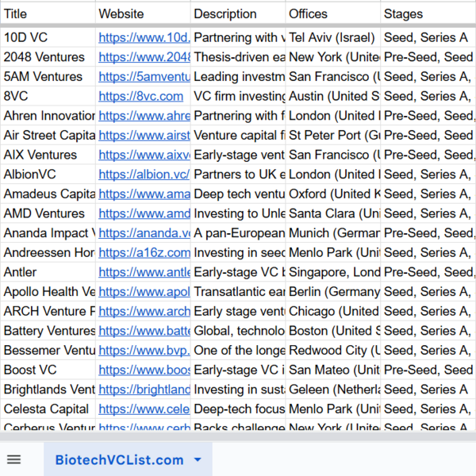Image resolution: width=476 pixels, height=476 pixels.
Task: Select the AIX Ventures title cell
Action: 48,155
